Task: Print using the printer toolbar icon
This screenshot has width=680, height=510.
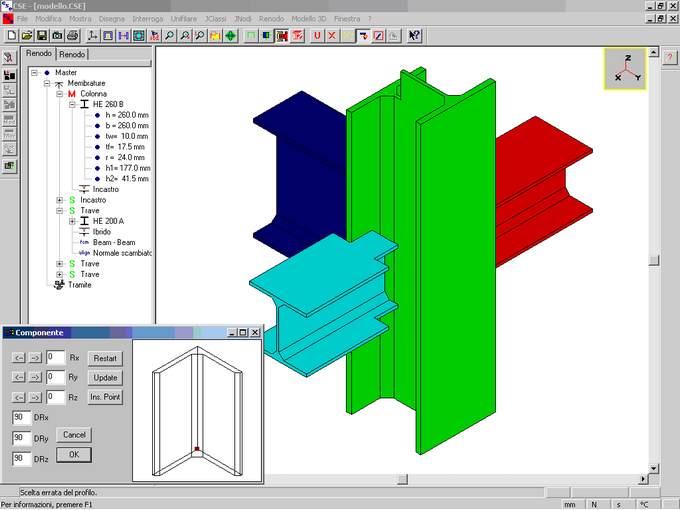Action: (x=72, y=36)
